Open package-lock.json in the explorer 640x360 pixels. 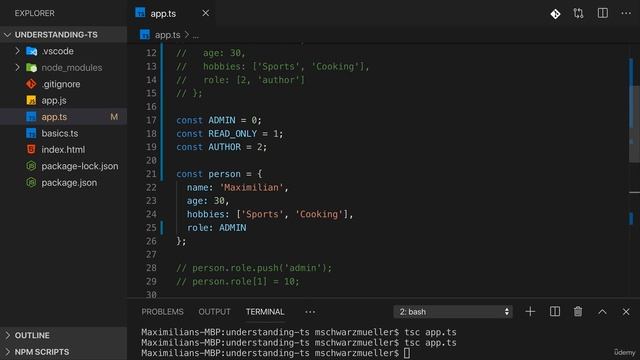coord(63,166)
